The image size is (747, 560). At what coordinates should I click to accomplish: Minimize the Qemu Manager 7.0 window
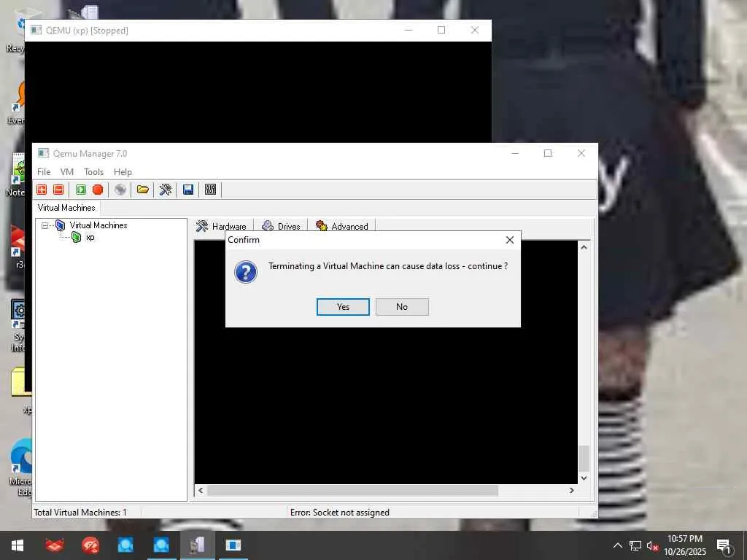(515, 153)
